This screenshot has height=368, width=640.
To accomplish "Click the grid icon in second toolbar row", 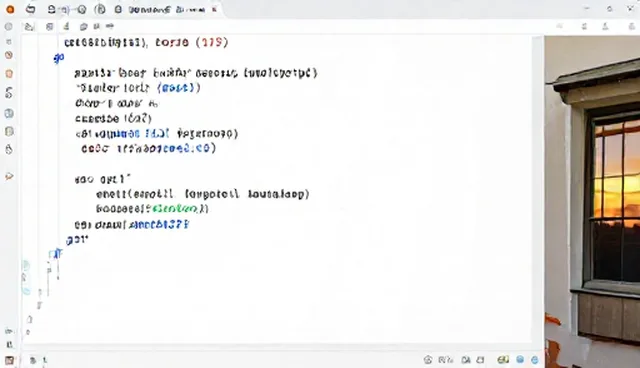I will [49, 27].
